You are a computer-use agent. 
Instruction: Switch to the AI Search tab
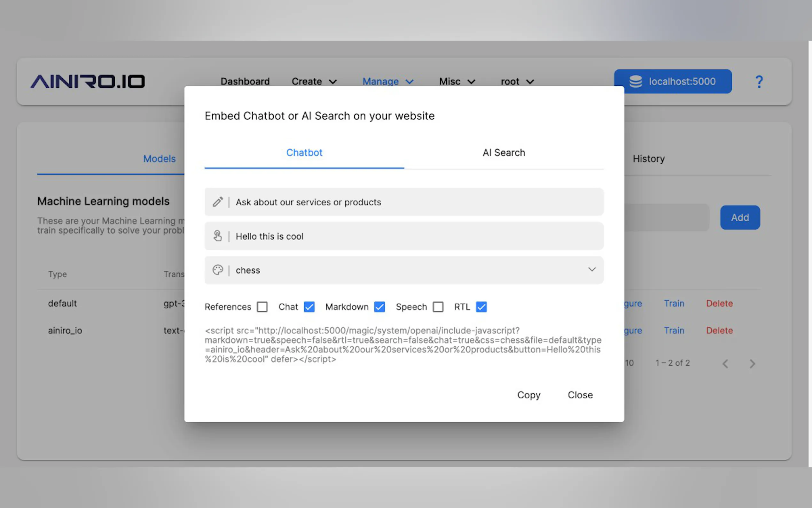tap(504, 153)
